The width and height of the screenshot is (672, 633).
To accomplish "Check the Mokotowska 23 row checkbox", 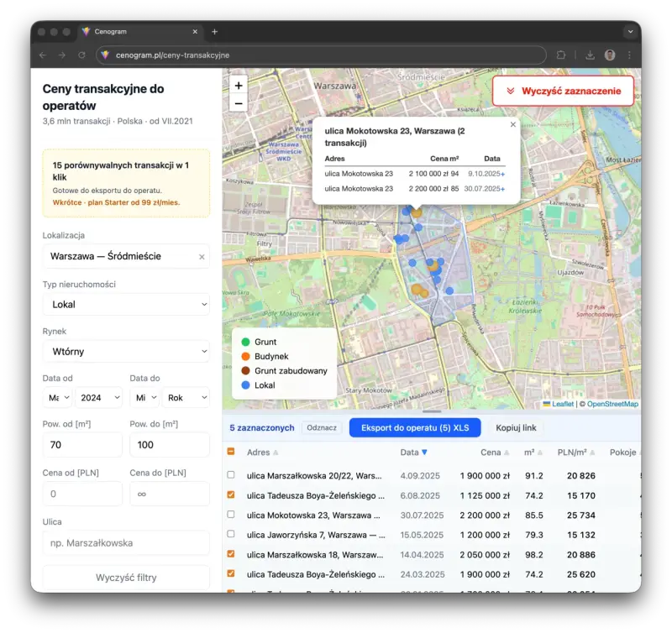I will 231,515.
